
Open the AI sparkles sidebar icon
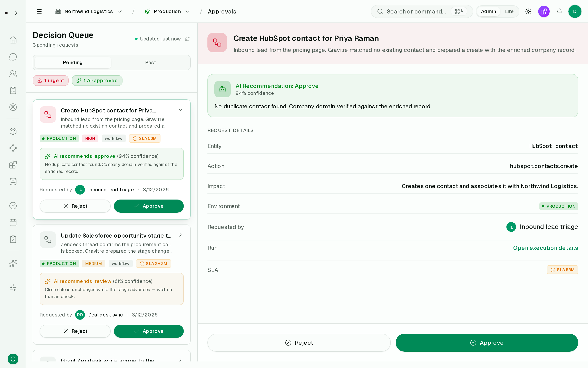13,263
